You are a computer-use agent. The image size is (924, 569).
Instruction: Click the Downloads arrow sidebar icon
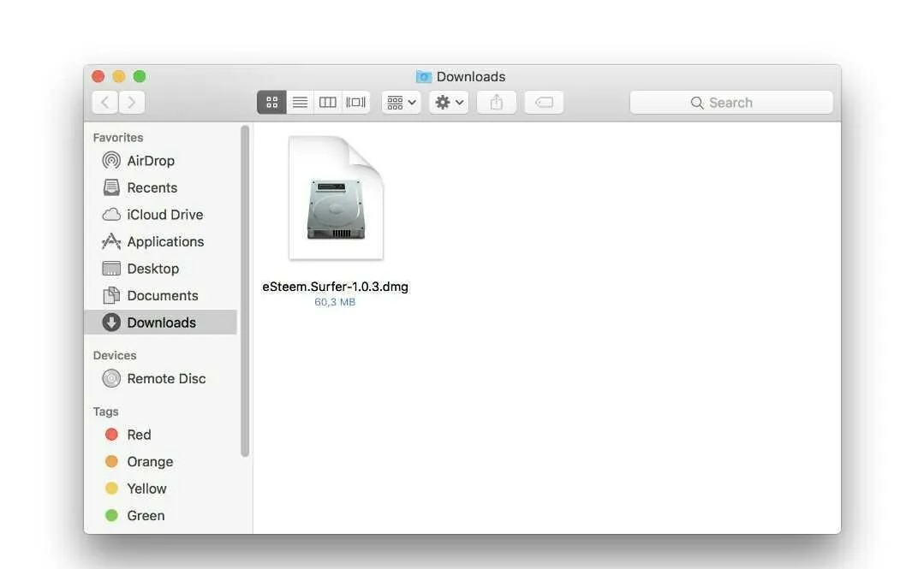(110, 323)
